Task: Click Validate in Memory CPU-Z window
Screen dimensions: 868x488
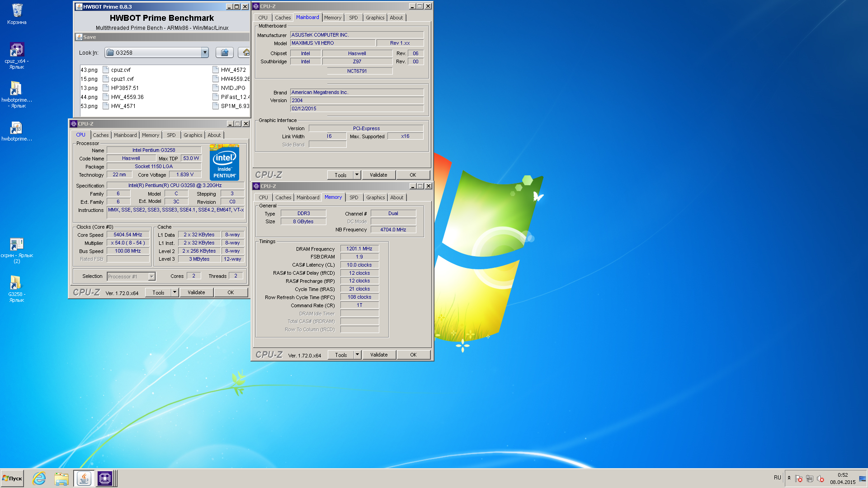Action: 379,355
